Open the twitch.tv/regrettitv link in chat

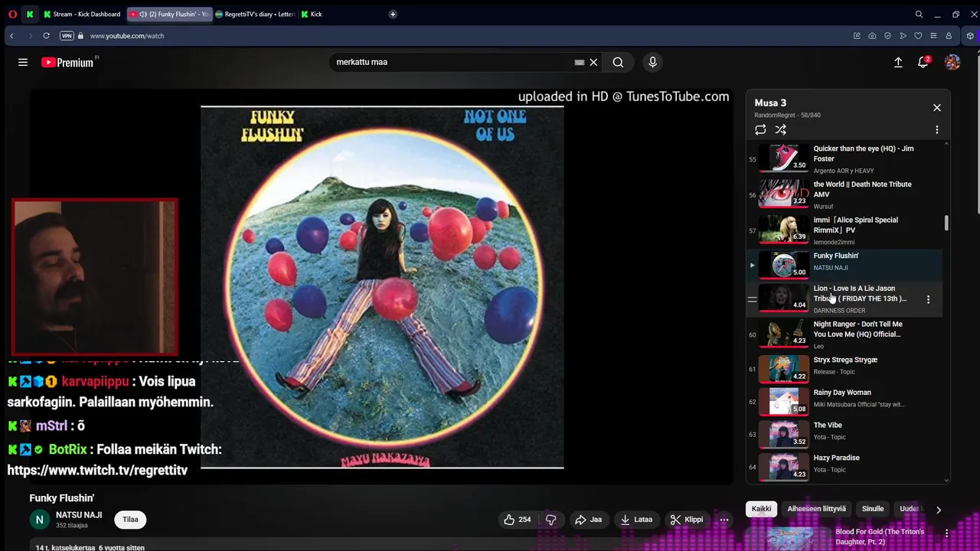pos(97,471)
